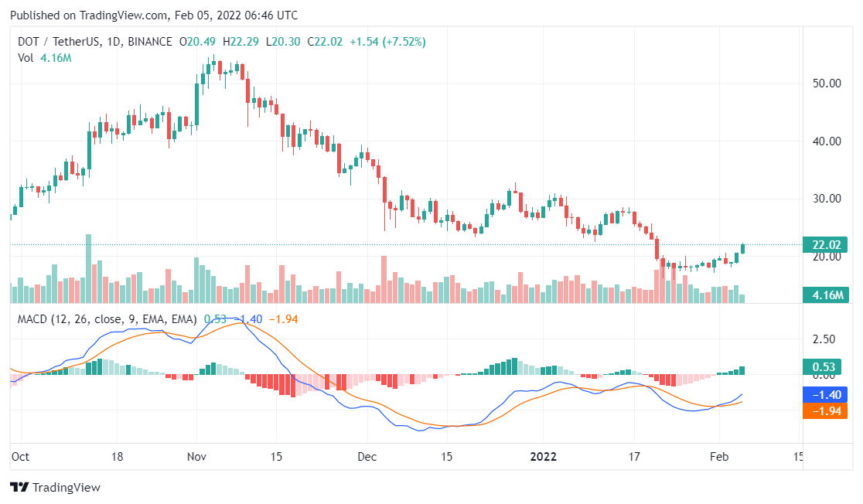This screenshot has width=863, height=504.
Task: Click the +1.54 (+7.52%) change value
Action: click(387, 42)
